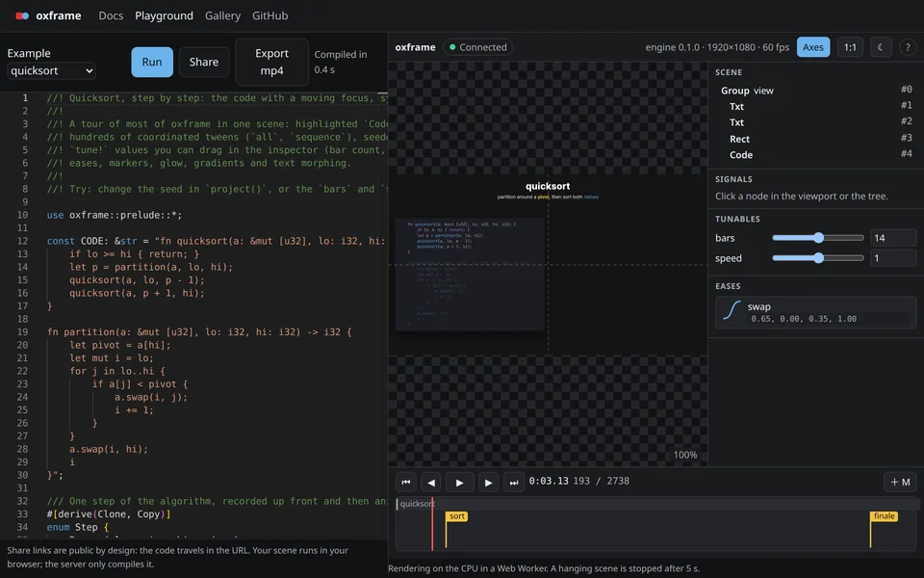Screen dimensions: 924x578
Task: Jump to the sort timeline marker
Action: pos(456,516)
